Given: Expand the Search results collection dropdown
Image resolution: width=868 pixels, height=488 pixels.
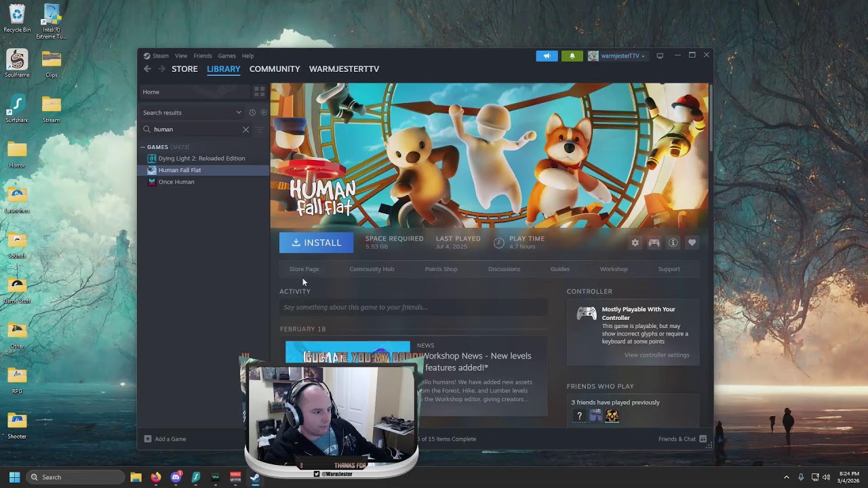Looking at the screenshot, I should click(x=239, y=113).
